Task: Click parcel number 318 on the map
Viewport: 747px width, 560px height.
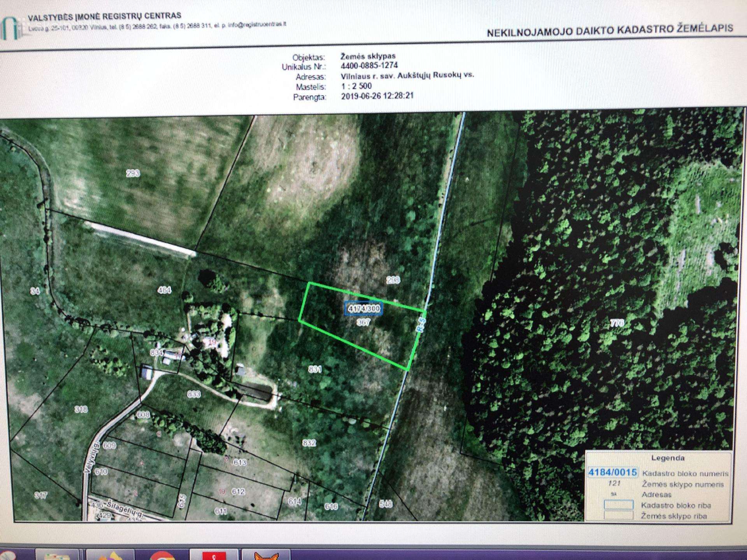Action: [x=81, y=409]
